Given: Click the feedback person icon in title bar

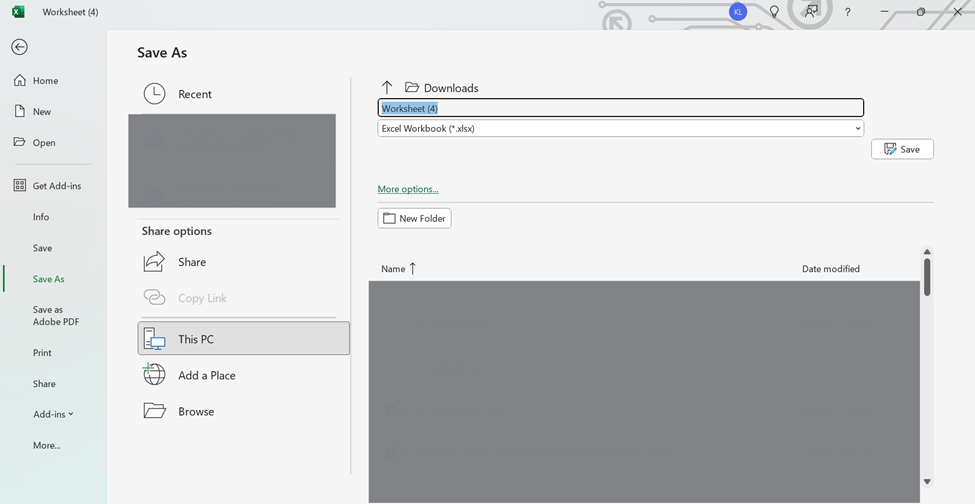Looking at the screenshot, I should click(x=811, y=12).
